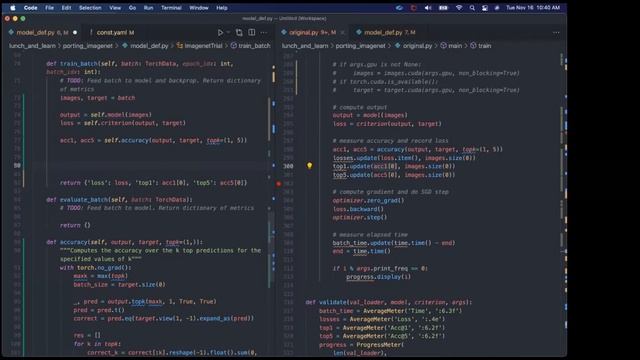Viewport: 640px width, 360px height.
Task: Click porting_imagenet breadcrumb in right editor
Action: click(x=360, y=46)
